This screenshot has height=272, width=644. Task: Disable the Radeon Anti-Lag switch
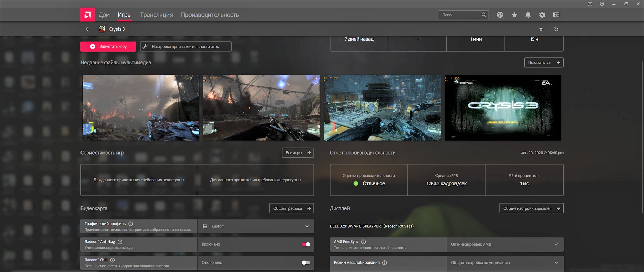[x=306, y=244]
